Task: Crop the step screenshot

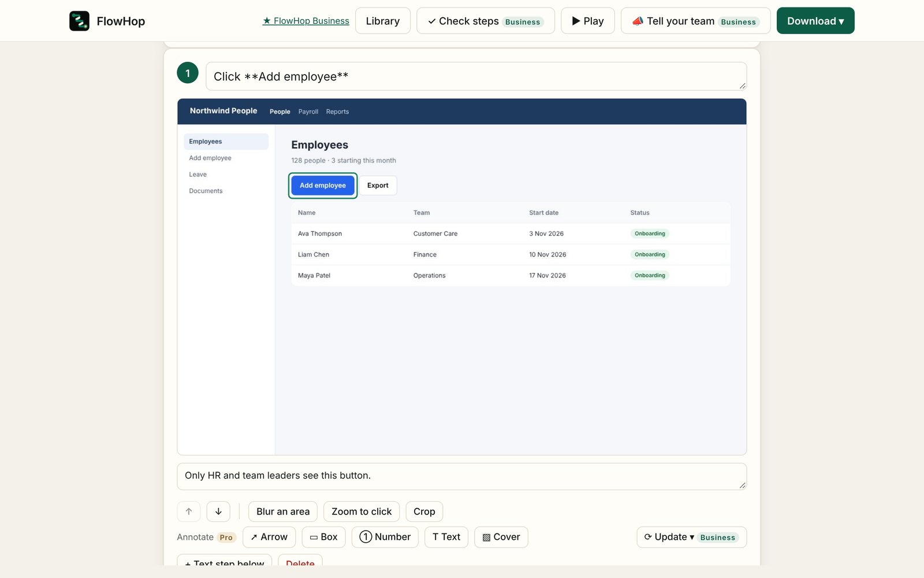Action: pos(424,512)
